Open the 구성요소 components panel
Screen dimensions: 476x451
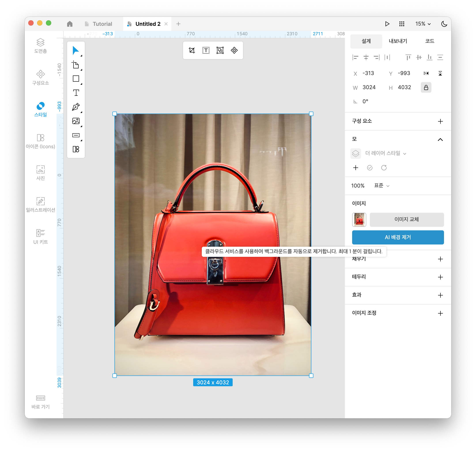coord(40,77)
